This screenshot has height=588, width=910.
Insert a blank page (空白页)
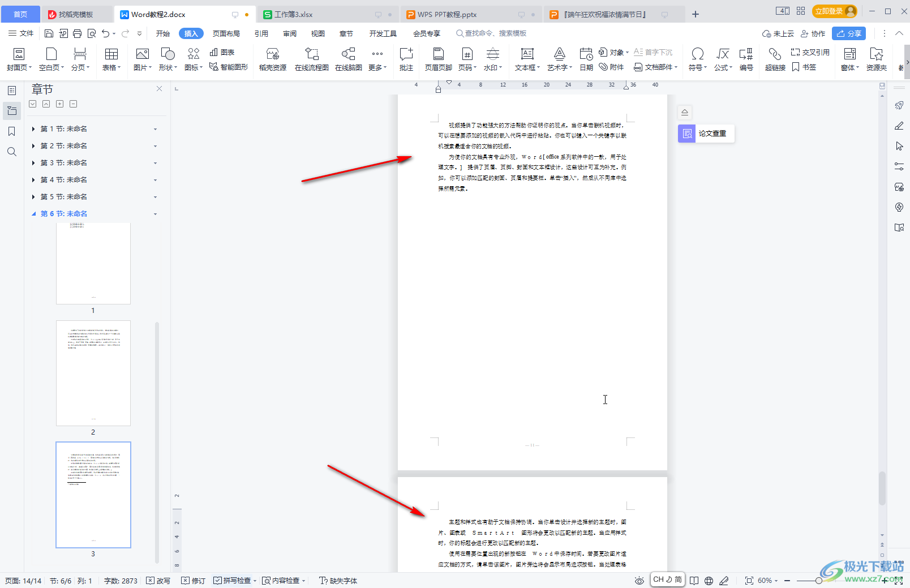[51, 59]
